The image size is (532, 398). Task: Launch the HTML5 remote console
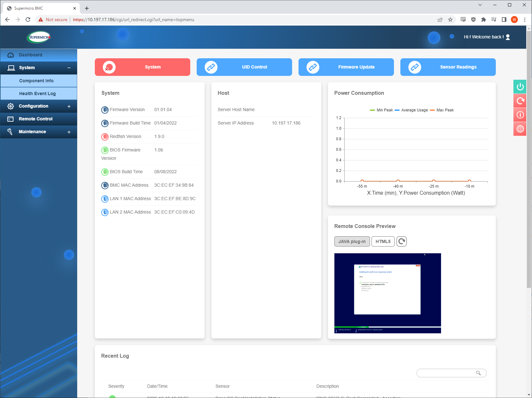[x=383, y=241]
